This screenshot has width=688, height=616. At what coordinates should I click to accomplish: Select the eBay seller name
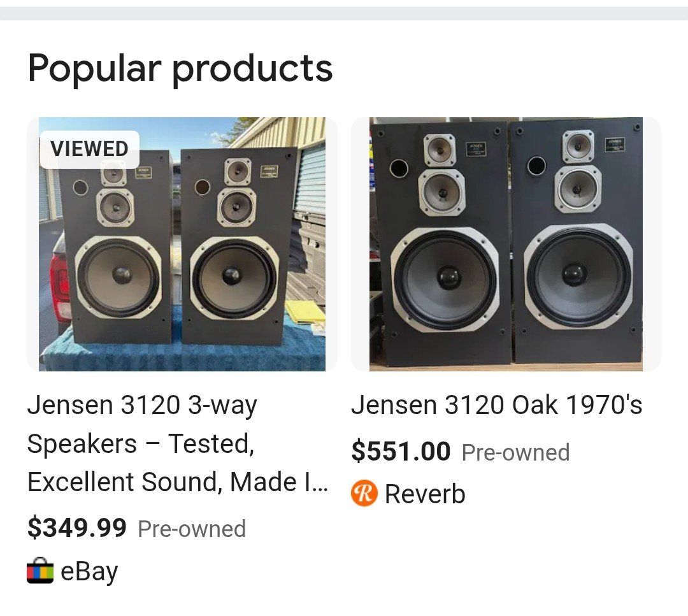point(89,571)
